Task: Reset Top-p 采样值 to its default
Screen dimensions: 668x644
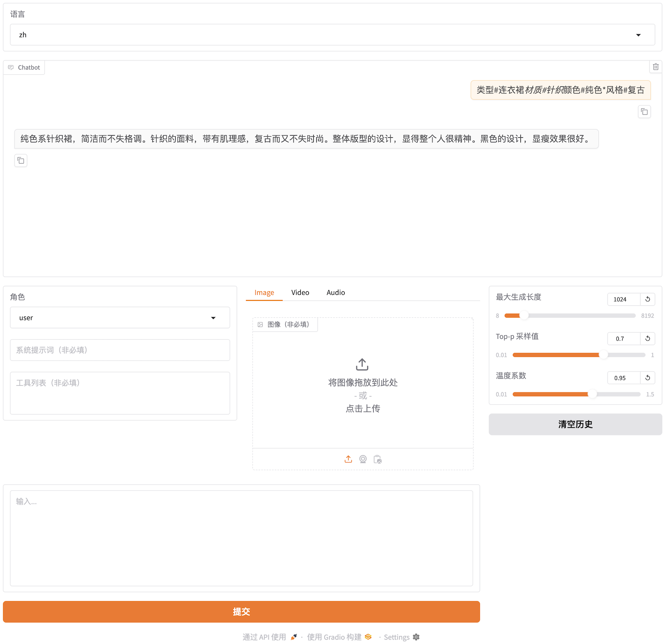Action: coord(648,338)
